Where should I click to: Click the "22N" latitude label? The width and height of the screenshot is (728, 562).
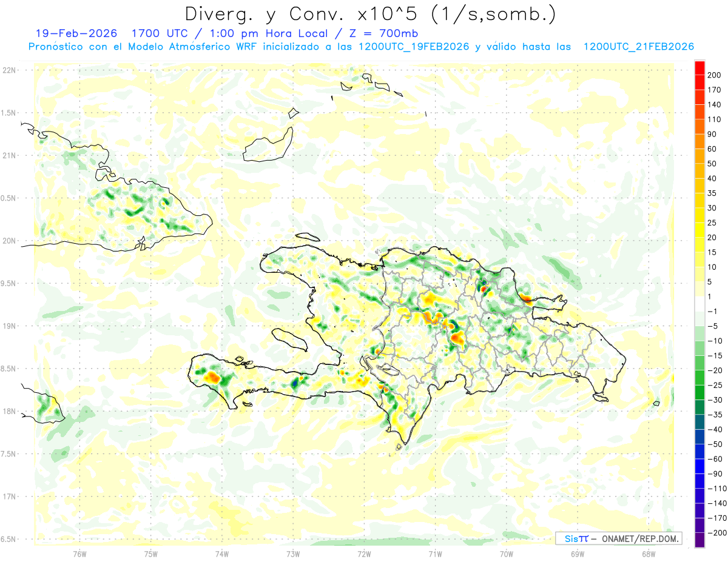[x=8, y=70]
